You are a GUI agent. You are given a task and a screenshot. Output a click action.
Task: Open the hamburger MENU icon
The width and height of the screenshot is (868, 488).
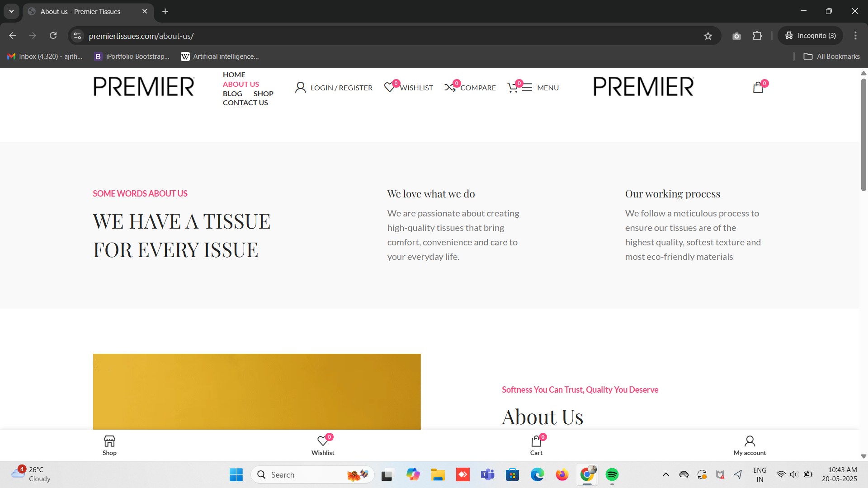pos(527,88)
